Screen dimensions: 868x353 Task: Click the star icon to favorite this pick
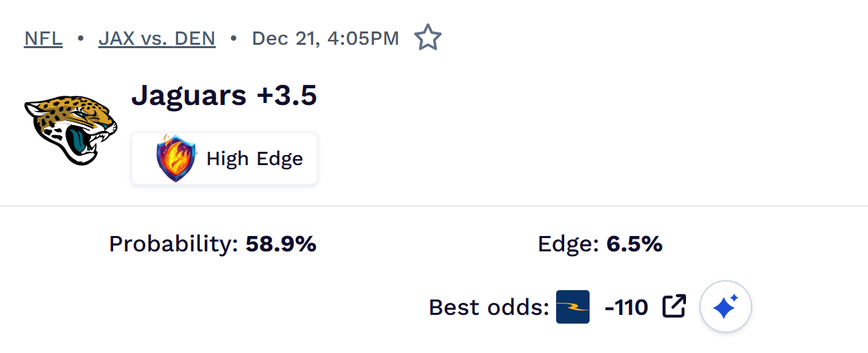(x=428, y=38)
